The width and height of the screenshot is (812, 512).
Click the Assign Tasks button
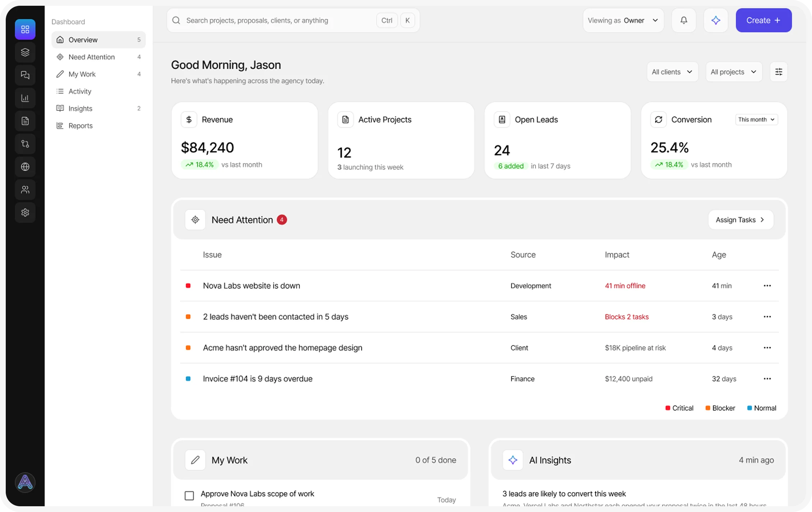741,220
